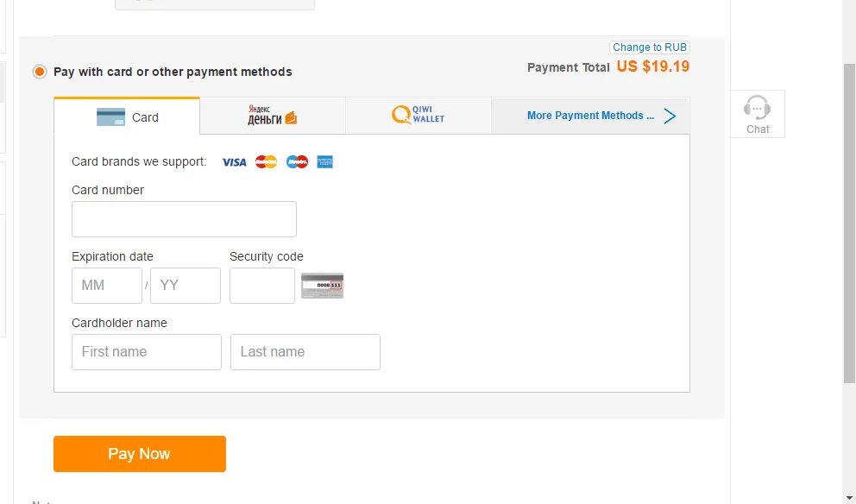856x504 pixels.
Task: Click the QIWI Wallet logo
Action: click(x=419, y=115)
